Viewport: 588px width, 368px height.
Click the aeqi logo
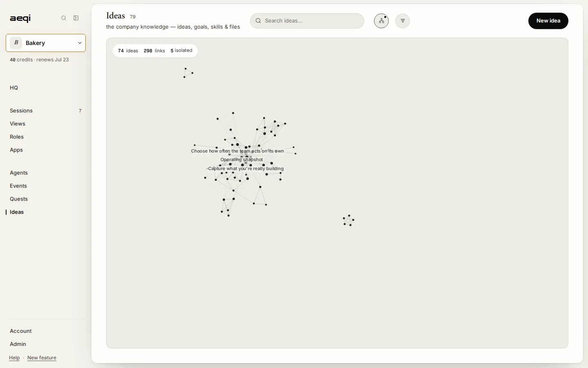(20, 18)
